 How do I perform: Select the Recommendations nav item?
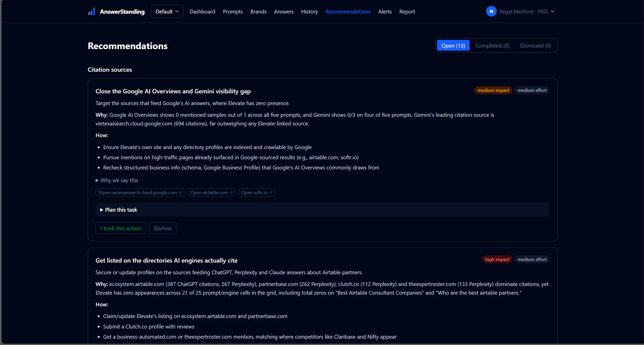(348, 11)
